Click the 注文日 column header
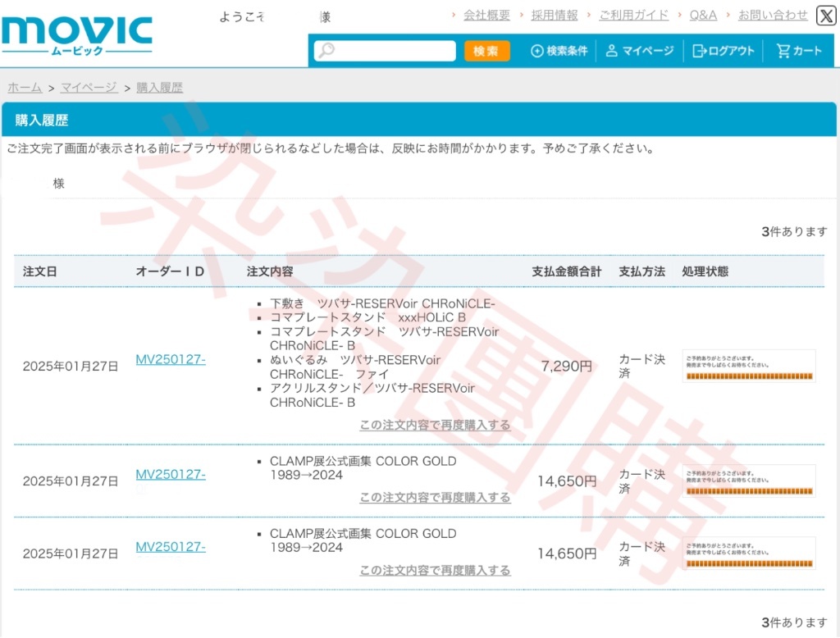 tap(39, 271)
